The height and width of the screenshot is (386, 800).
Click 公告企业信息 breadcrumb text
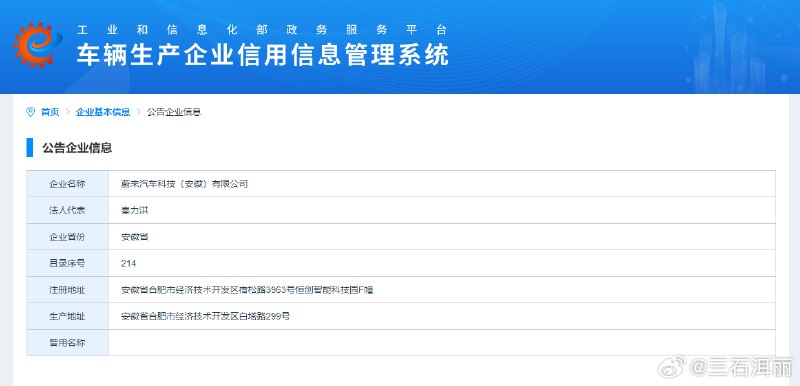coord(174,112)
